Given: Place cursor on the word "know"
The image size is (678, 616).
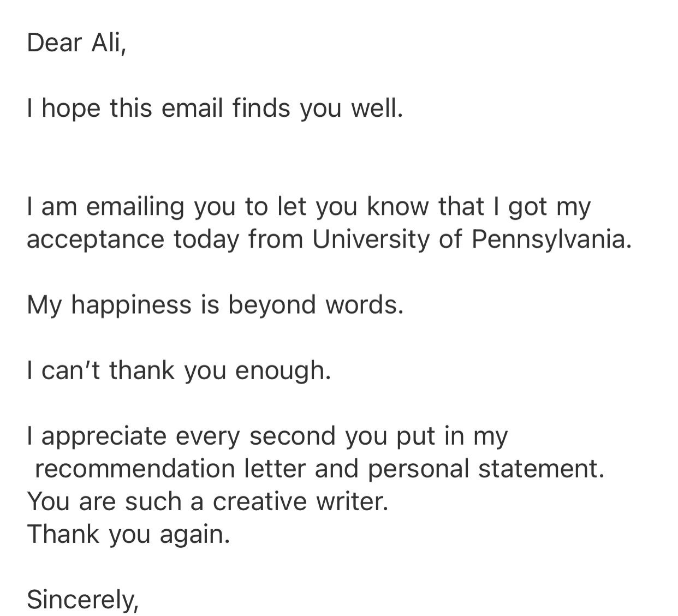Looking at the screenshot, I should (x=398, y=206).
